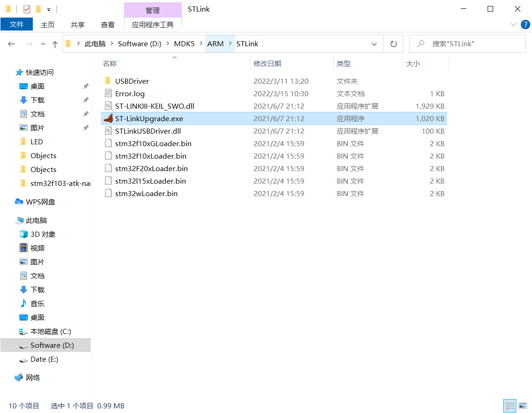532x413 pixels.
Task: Switch to details view
Action: 510,406
